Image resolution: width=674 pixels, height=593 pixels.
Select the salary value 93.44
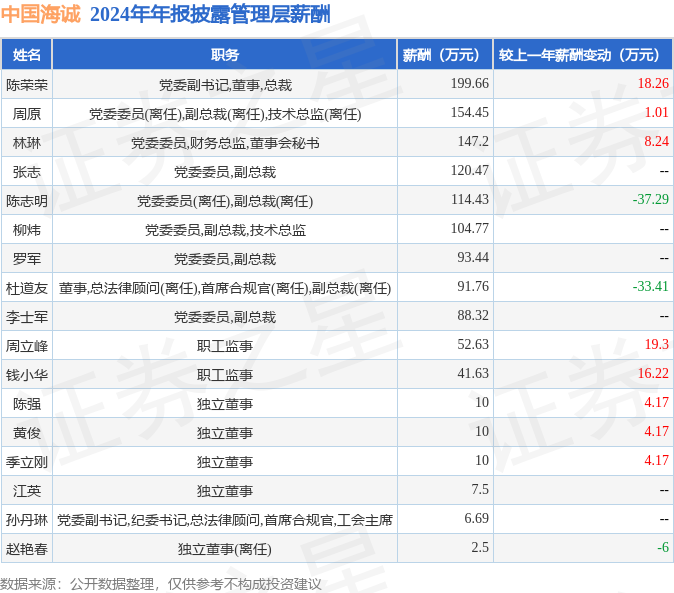[x=473, y=257]
